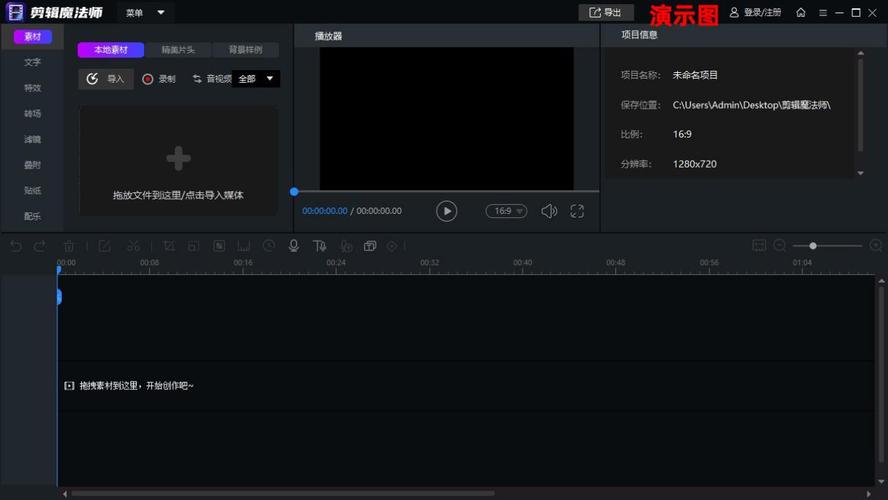Click the trash delete icon in the toolbar
This screenshot has height=500, width=888.
click(x=69, y=246)
